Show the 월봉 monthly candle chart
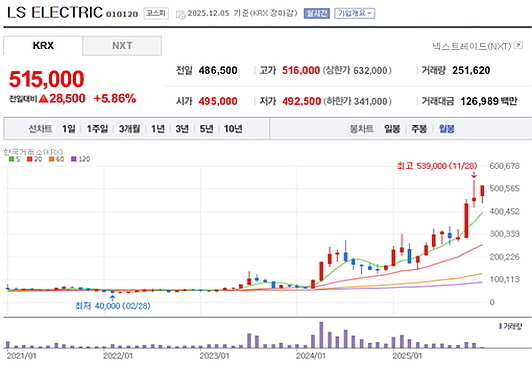532x370 pixels. click(446, 129)
